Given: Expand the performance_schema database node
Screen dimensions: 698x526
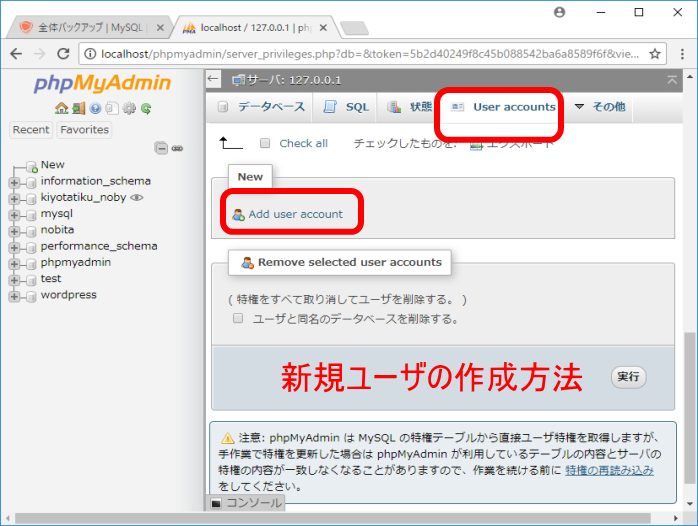Looking at the screenshot, I should pyautogui.click(x=14, y=247).
